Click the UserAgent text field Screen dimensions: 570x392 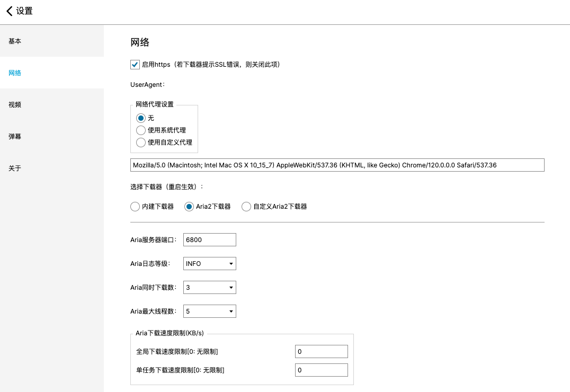(x=337, y=165)
